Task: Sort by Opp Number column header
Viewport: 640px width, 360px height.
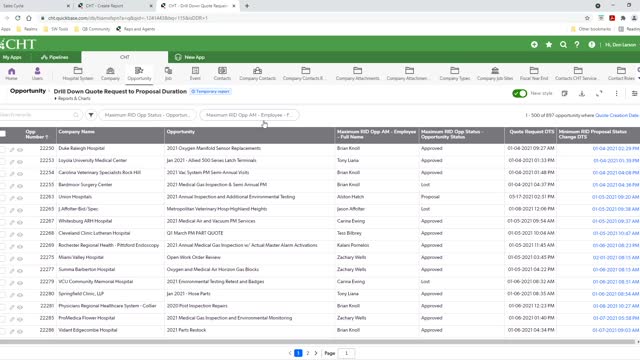Action: coord(37,134)
